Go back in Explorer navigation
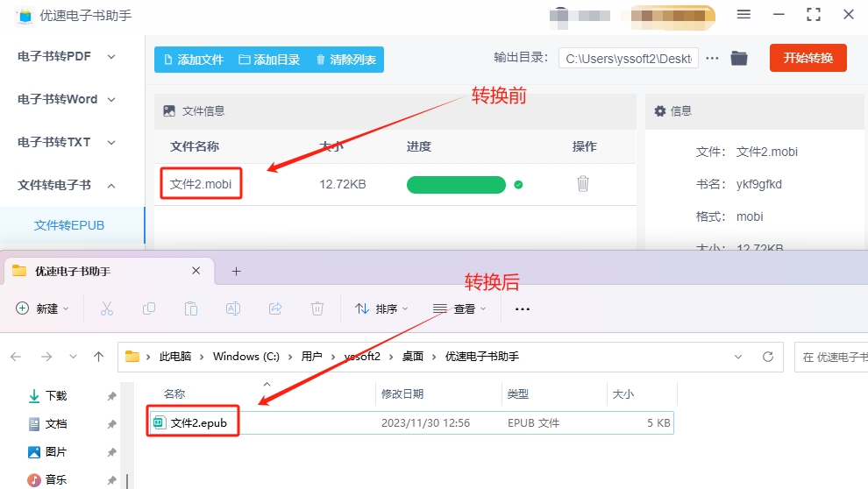Screen dimensions: 868x489 16,357
